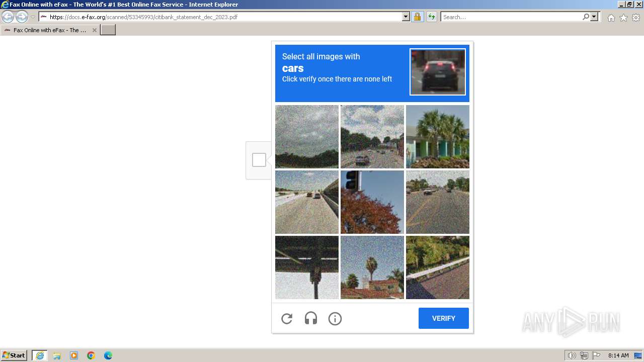
Task: Open the Tools gear icon
Action: (636, 18)
